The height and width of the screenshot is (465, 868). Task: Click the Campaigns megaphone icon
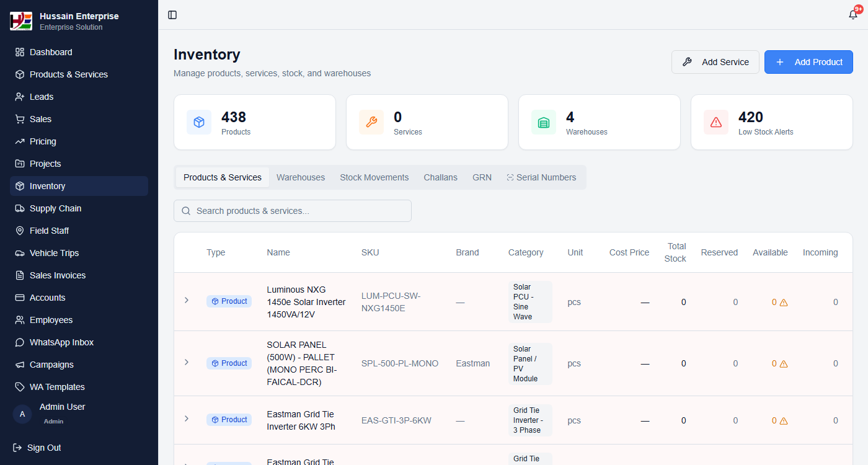pos(20,365)
